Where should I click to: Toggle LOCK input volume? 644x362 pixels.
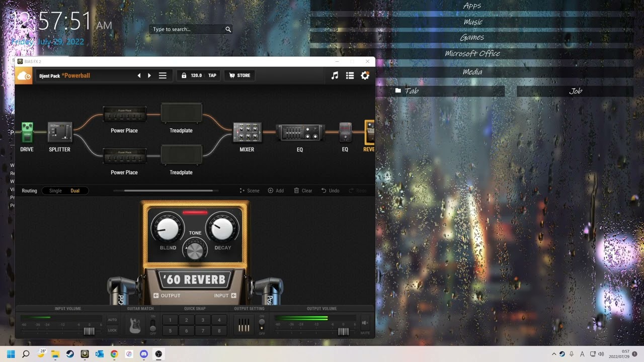(x=112, y=330)
